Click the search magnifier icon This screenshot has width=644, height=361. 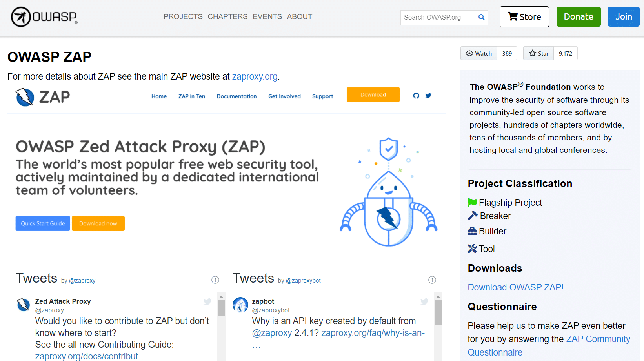point(481,17)
